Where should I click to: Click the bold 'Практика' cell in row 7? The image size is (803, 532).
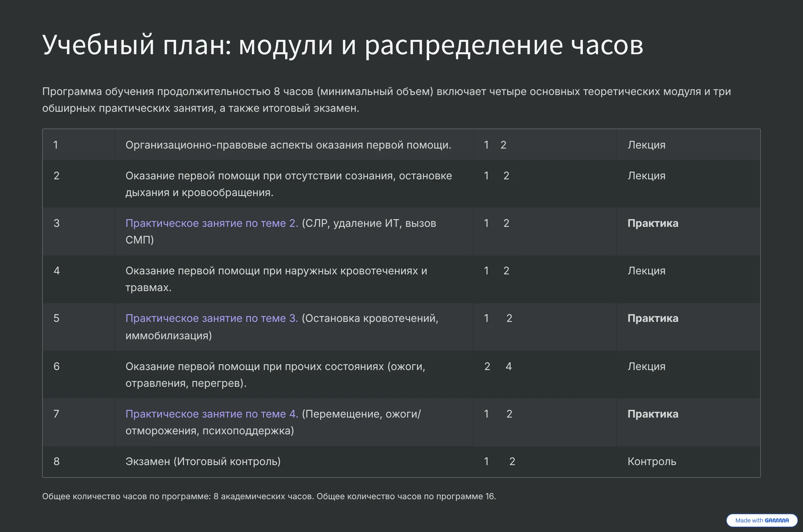(652, 414)
